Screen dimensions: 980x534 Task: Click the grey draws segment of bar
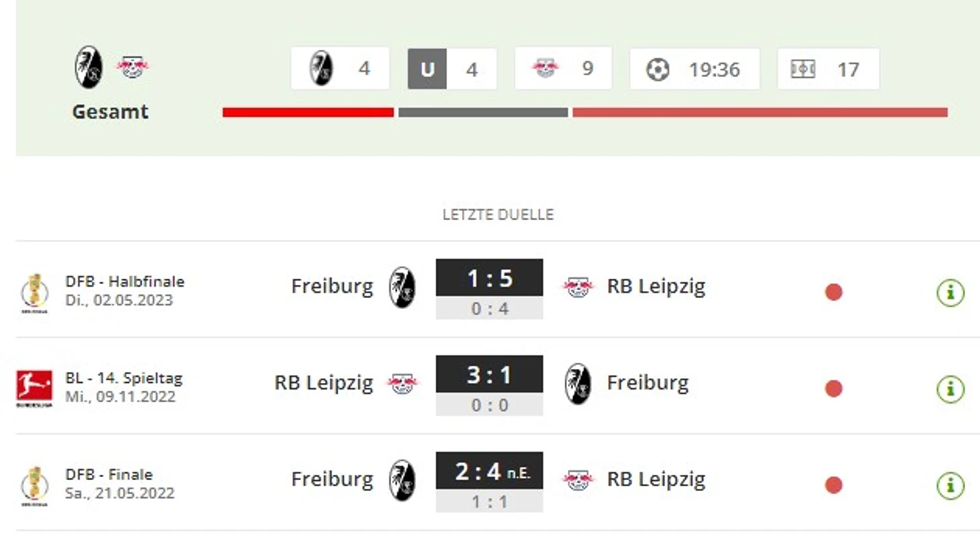click(483, 113)
